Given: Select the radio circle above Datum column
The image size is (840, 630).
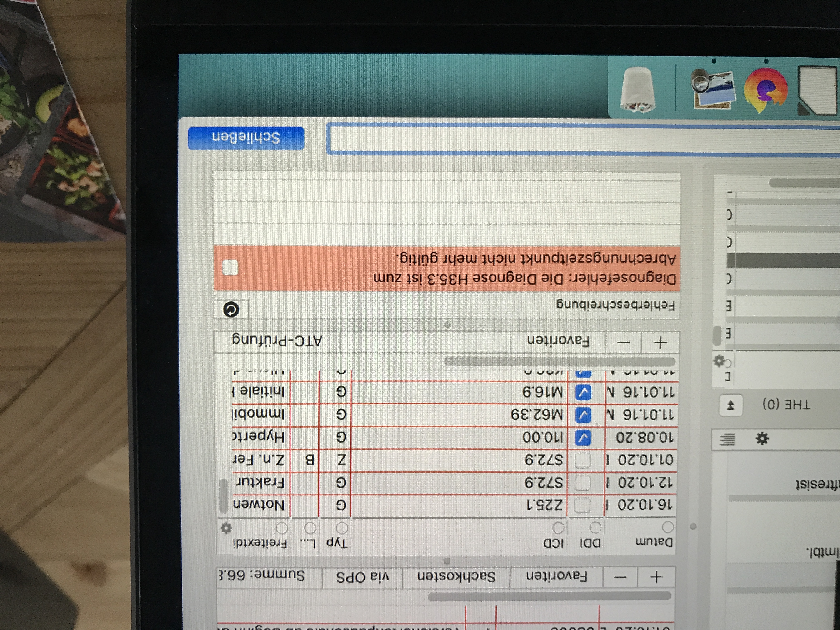Looking at the screenshot, I should (x=667, y=527).
